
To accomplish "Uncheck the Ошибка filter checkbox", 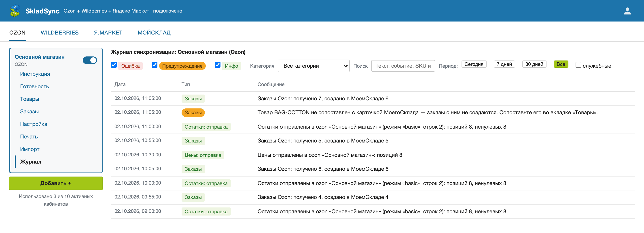I will pos(114,65).
